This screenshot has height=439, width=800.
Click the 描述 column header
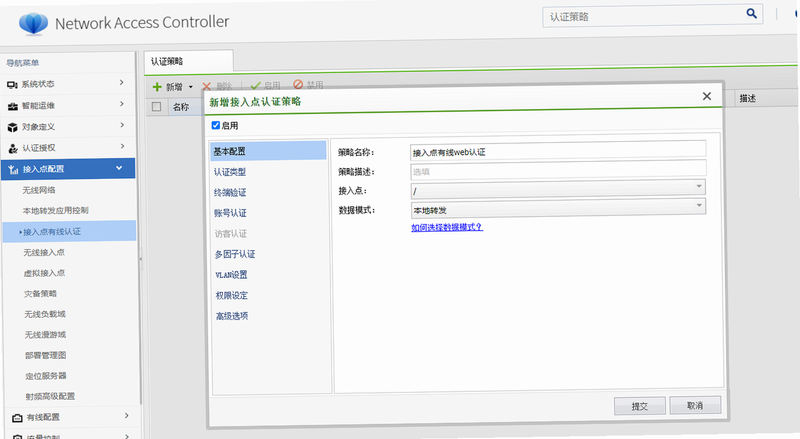pos(747,98)
